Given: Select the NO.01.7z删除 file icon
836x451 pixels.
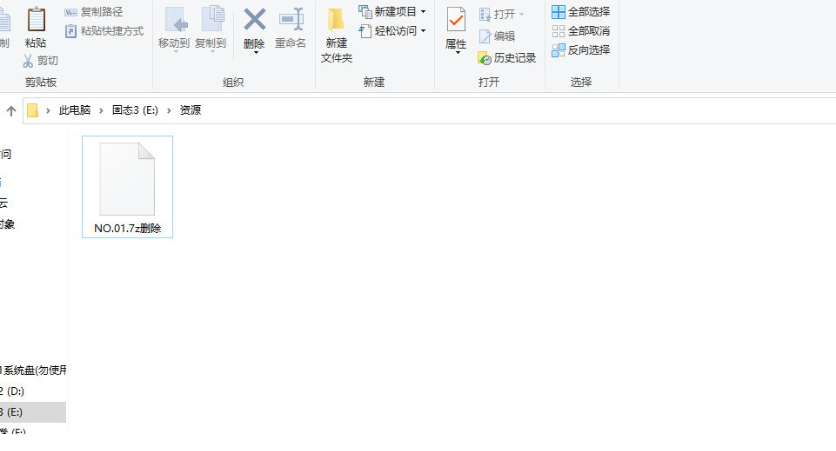Looking at the screenshot, I should pyautogui.click(x=127, y=179).
